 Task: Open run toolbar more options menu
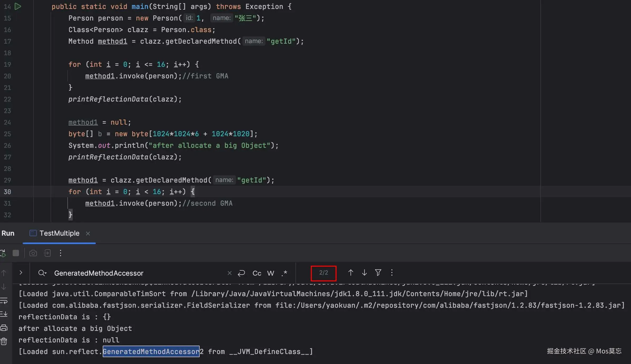[x=61, y=253]
